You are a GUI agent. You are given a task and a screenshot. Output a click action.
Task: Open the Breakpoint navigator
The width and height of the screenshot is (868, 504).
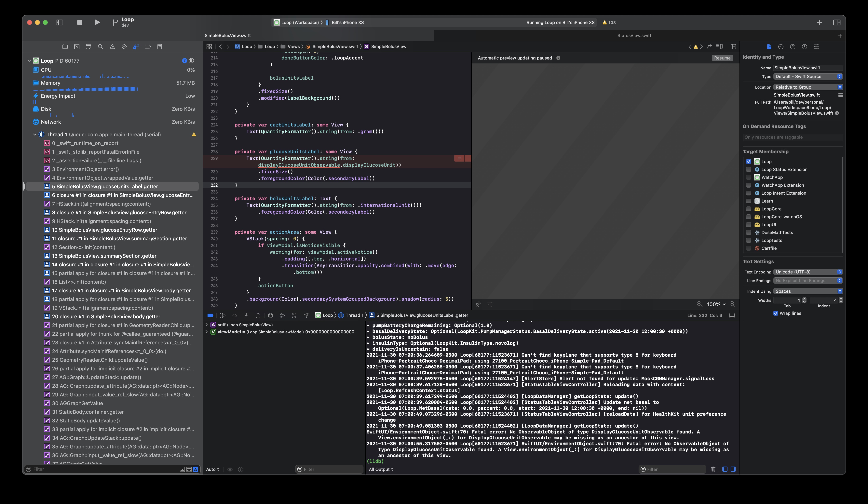point(147,46)
